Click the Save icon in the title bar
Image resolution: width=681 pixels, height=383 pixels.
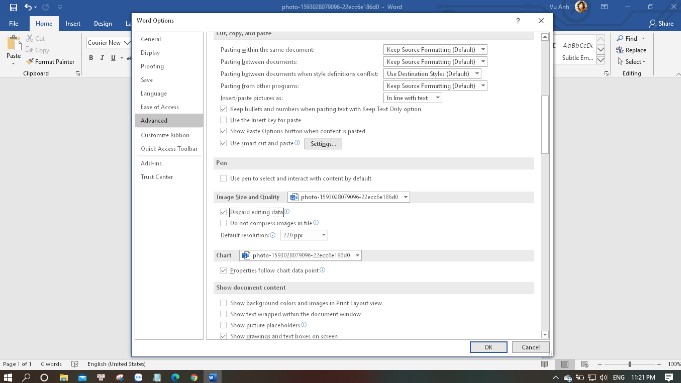coord(13,7)
